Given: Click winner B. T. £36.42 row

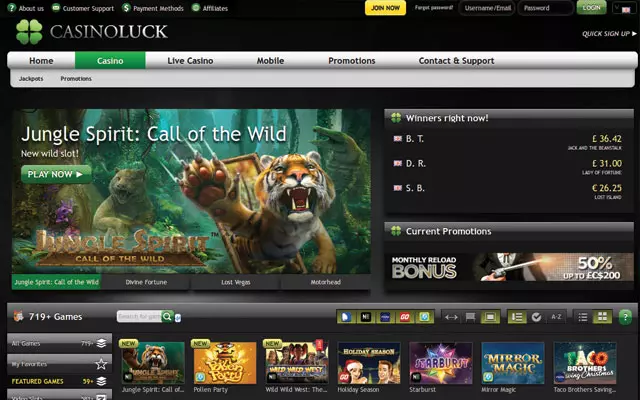Looking at the screenshot, I should pyautogui.click(x=509, y=142).
